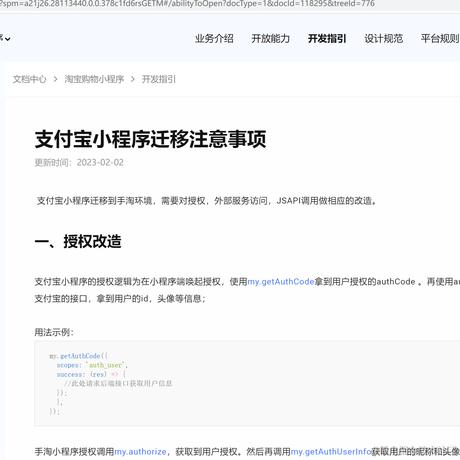Click the browser URL address bar

click(230, 4)
